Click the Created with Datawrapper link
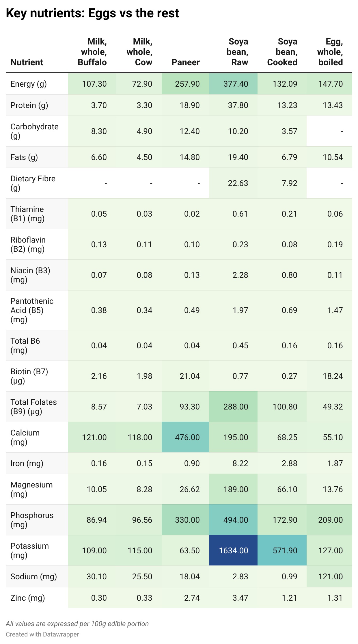 point(42,634)
